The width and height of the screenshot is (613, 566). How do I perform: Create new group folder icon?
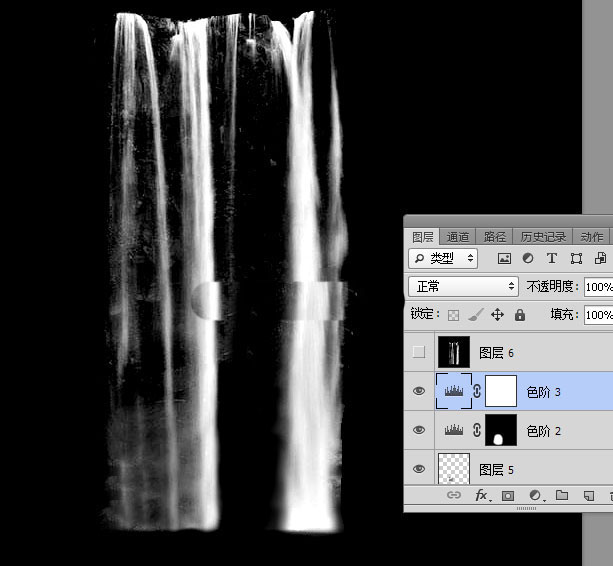click(x=562, y=495)
